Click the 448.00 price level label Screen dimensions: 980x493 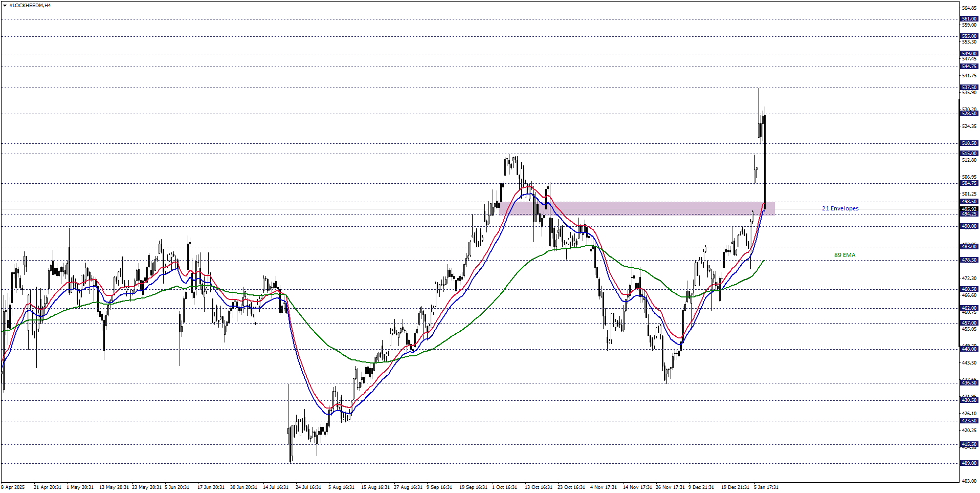tap(969, 349)
